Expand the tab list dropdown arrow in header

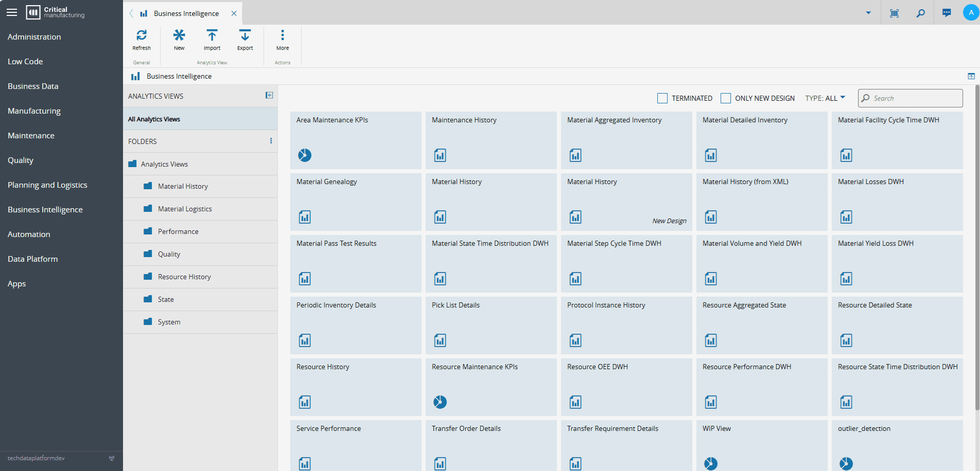point(868,13)
